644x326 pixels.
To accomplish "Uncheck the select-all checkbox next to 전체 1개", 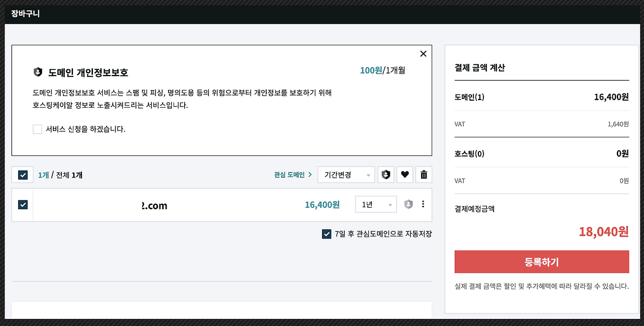I will point(22,175).
